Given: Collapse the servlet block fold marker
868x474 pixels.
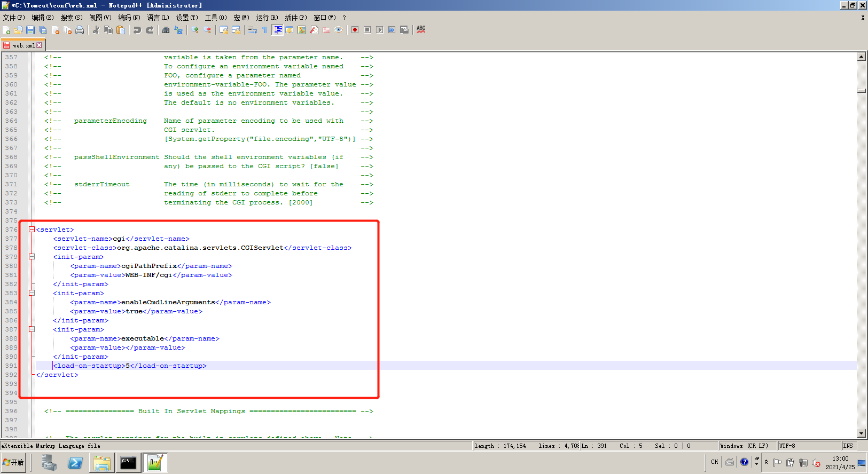Looking at the screenshot, I should pos(32,230).
